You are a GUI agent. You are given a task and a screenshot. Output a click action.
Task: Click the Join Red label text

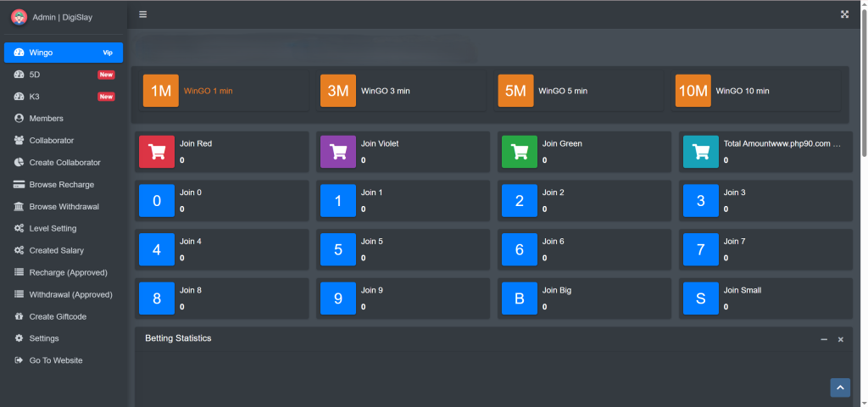pyautogui.click(x=196, y=143)
